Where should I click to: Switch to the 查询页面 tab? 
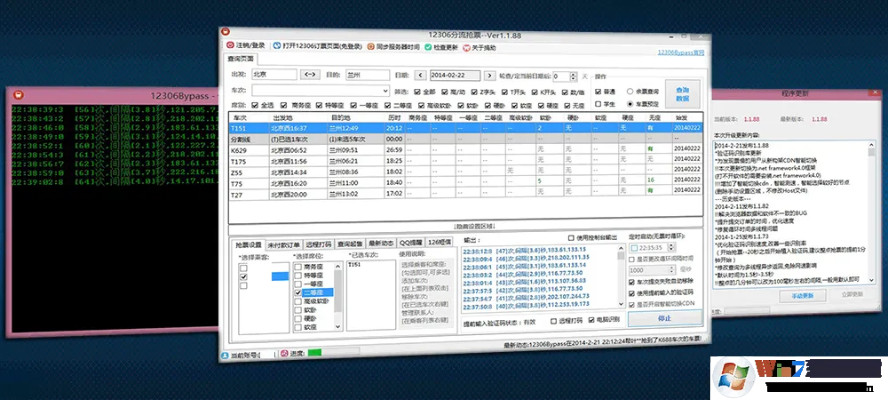242,58
